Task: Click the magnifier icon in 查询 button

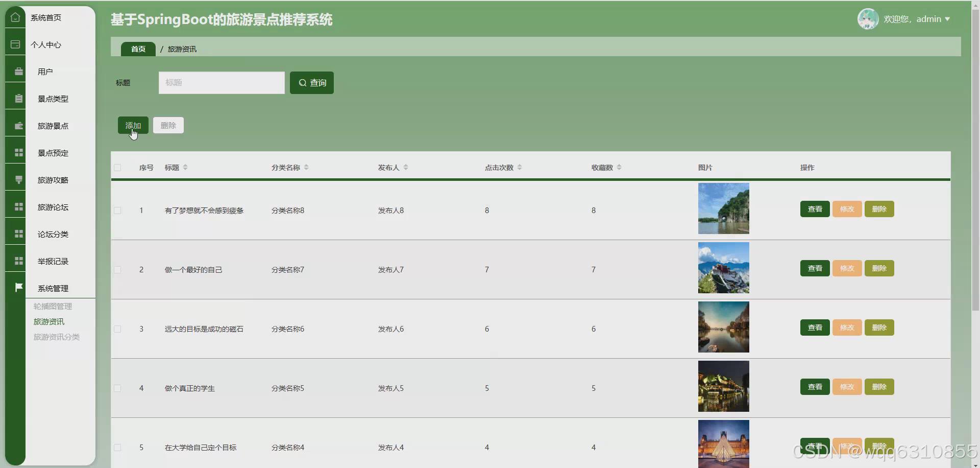Action: coord(302,82)
